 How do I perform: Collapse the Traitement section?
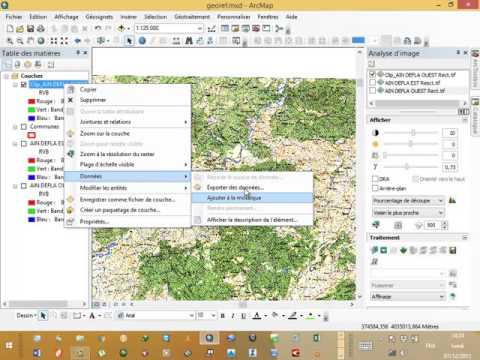465,237
